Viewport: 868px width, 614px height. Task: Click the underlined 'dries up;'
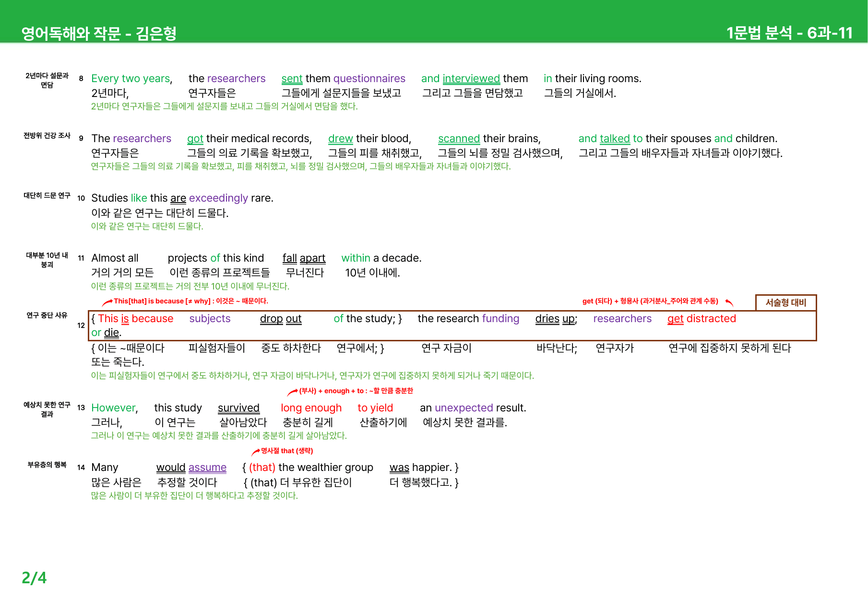pos(556,319)
